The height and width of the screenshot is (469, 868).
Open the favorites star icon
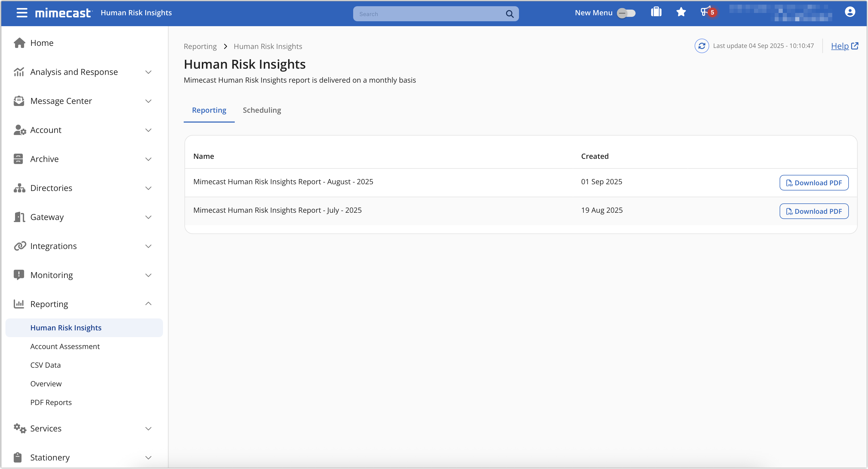point(681,12)
